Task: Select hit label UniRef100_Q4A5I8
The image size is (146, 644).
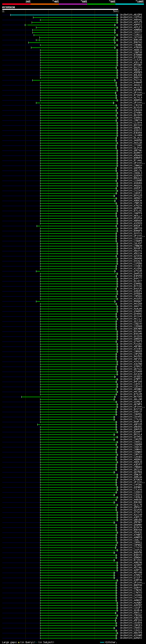Action: point(131,273)
